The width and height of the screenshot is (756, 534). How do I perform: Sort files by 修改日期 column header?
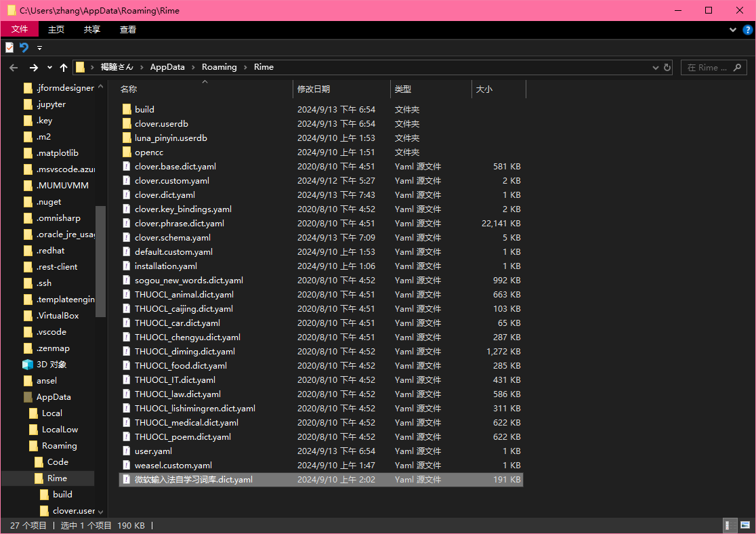click(314, 89)
